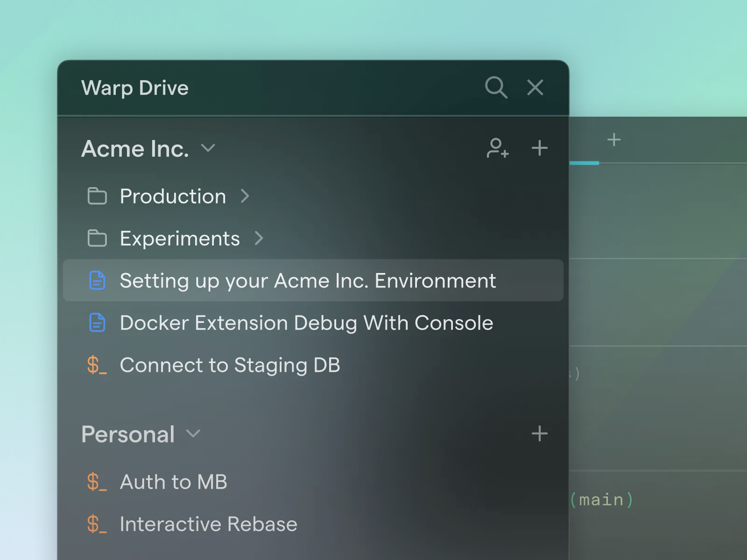Click the workflow icon next to Auth to MB
Viewport: 747px width, 560px height.
click(97, 482)
